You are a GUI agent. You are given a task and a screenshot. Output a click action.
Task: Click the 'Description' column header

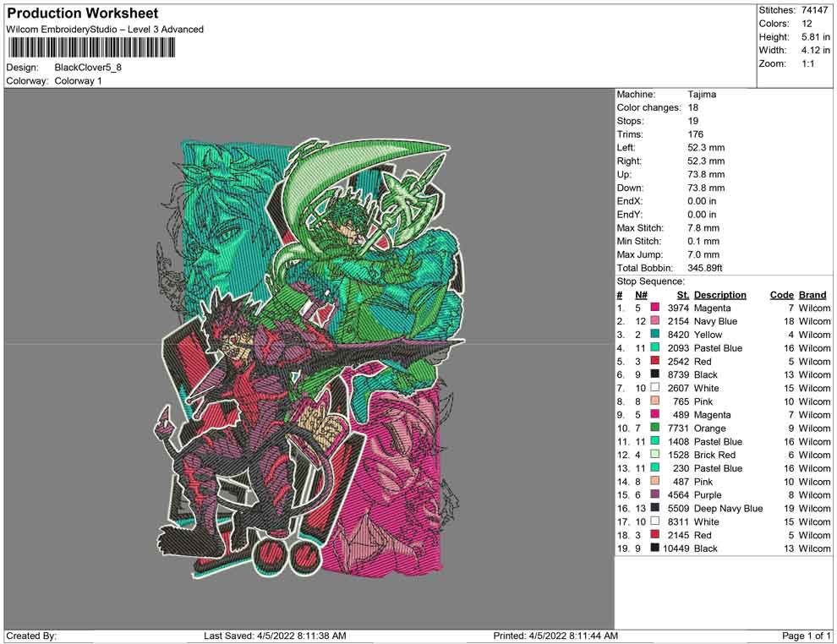(x=720, y=294)
